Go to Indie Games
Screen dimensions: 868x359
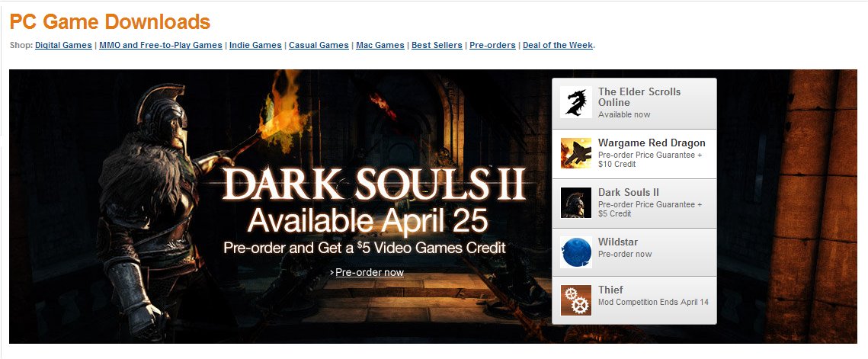click(255, 46)
